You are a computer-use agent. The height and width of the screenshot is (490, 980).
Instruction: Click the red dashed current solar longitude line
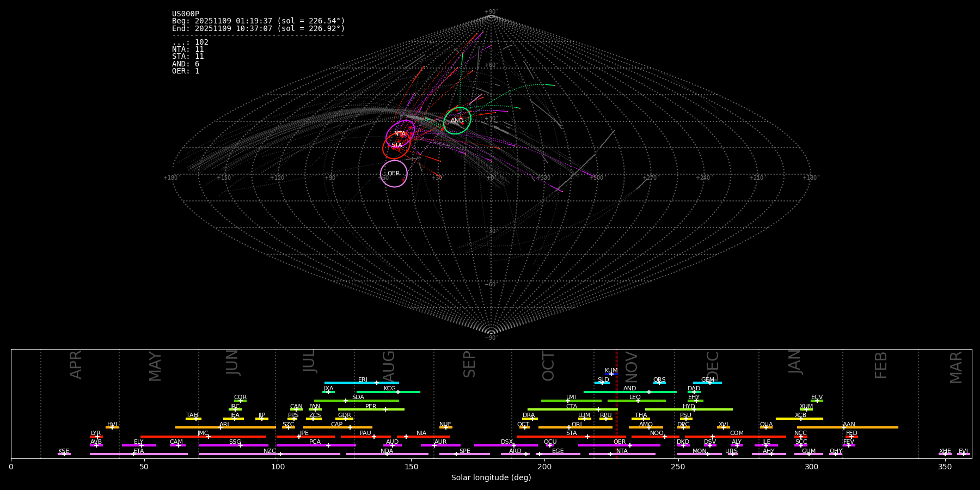pos(616,403)
